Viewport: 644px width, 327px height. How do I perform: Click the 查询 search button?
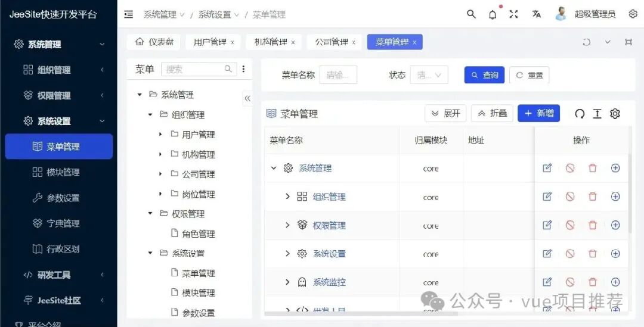coord(484,75)
